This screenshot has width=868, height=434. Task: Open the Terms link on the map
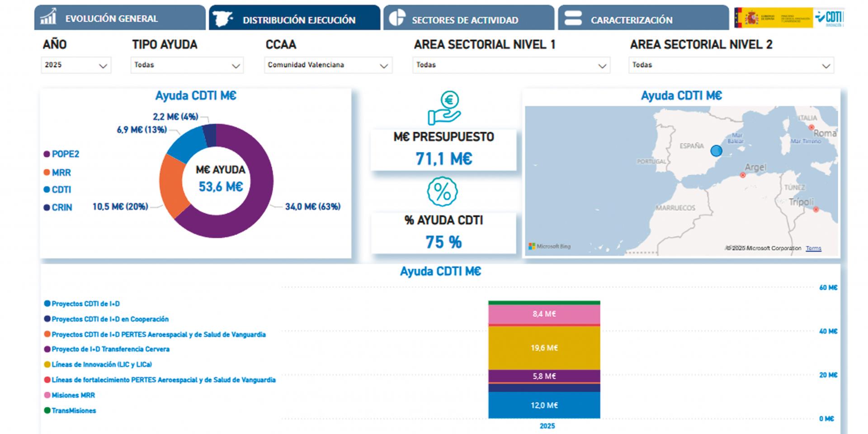[813, 248]
